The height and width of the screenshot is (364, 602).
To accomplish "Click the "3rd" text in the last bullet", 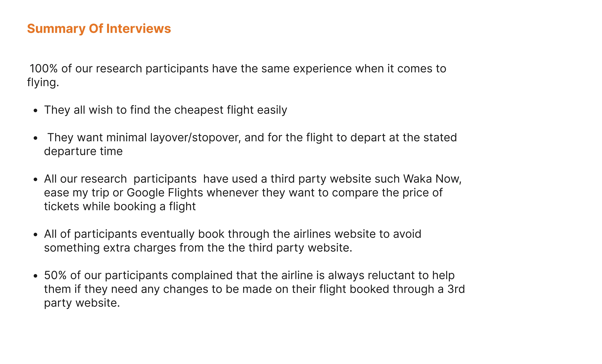I will pyautogui.click(x=456, y=289).
